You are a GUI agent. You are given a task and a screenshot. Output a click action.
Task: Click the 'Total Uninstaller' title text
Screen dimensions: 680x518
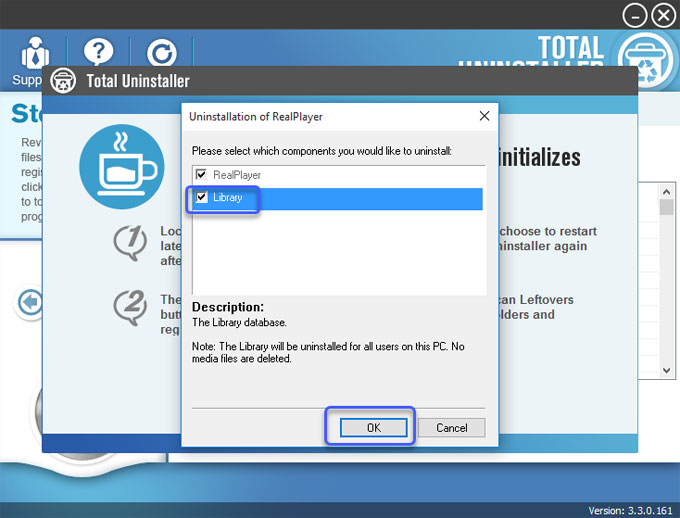pos(138,81)
